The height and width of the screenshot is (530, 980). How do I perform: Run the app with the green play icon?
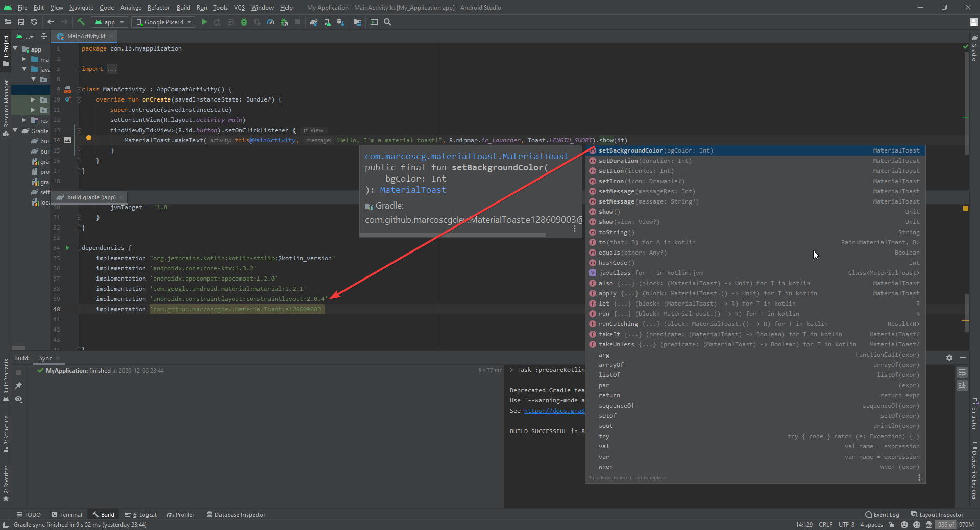204,22
